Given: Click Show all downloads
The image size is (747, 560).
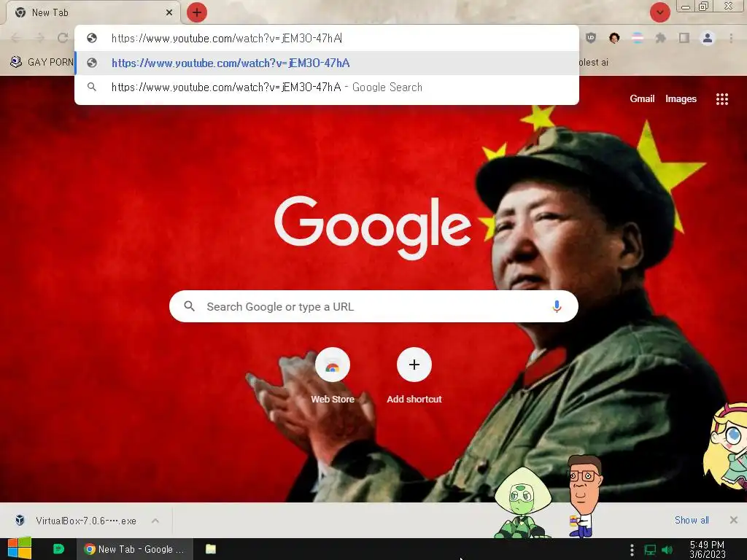Looking at the screenshot, I should tap(692, 520).
